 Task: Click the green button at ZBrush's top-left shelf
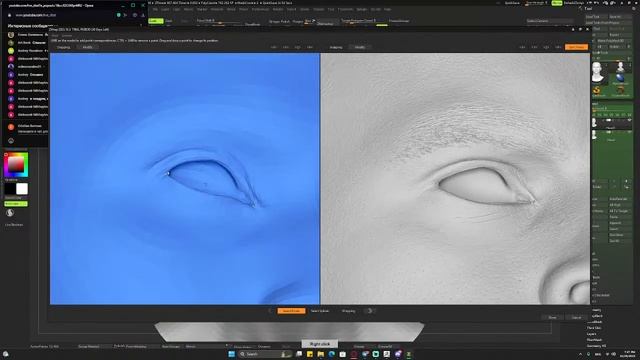[156, 21]
